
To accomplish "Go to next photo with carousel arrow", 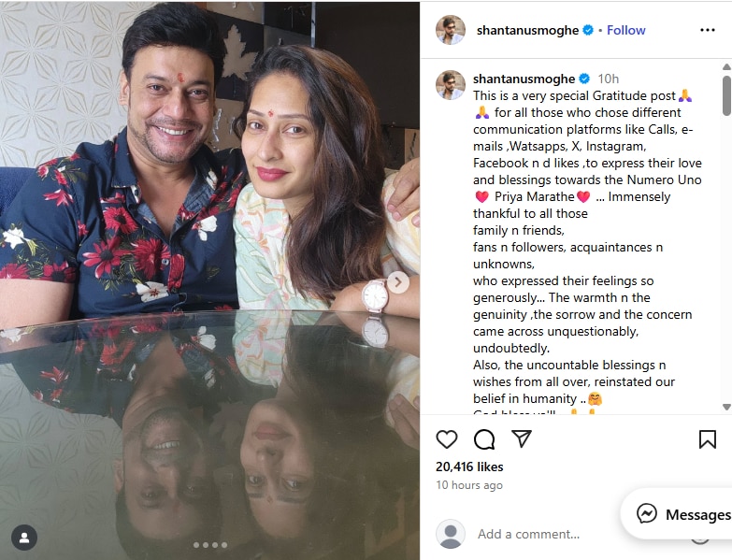I will (x=397, y=282).
